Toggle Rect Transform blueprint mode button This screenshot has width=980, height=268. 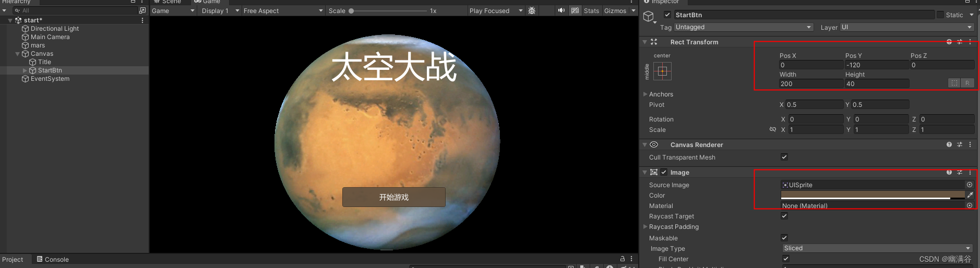pos(954,83)
